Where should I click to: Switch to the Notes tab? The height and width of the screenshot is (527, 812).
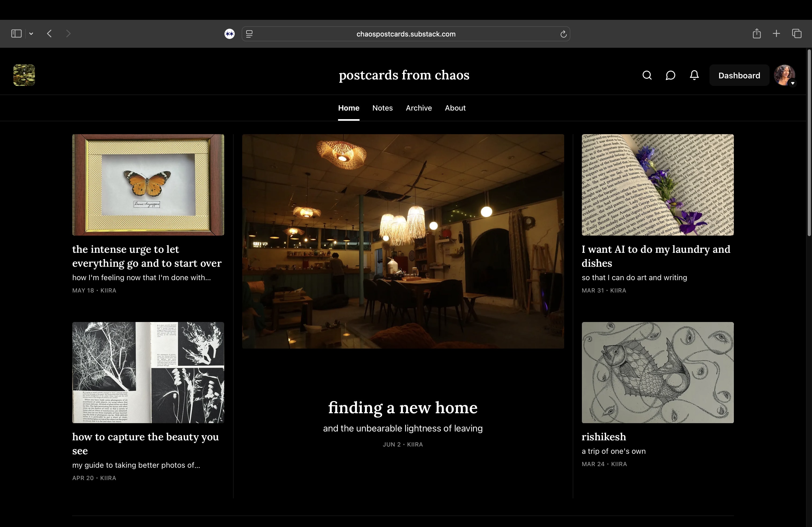point(382,108)
